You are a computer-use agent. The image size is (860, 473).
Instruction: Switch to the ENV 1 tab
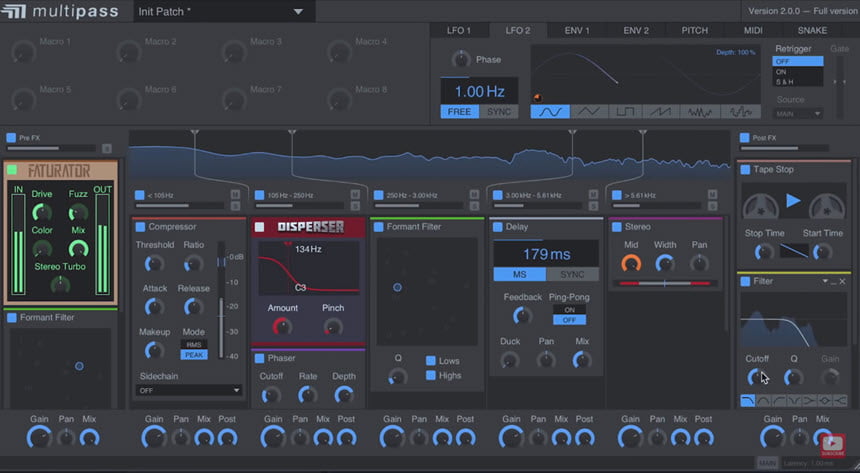click(x=577, y=31)
